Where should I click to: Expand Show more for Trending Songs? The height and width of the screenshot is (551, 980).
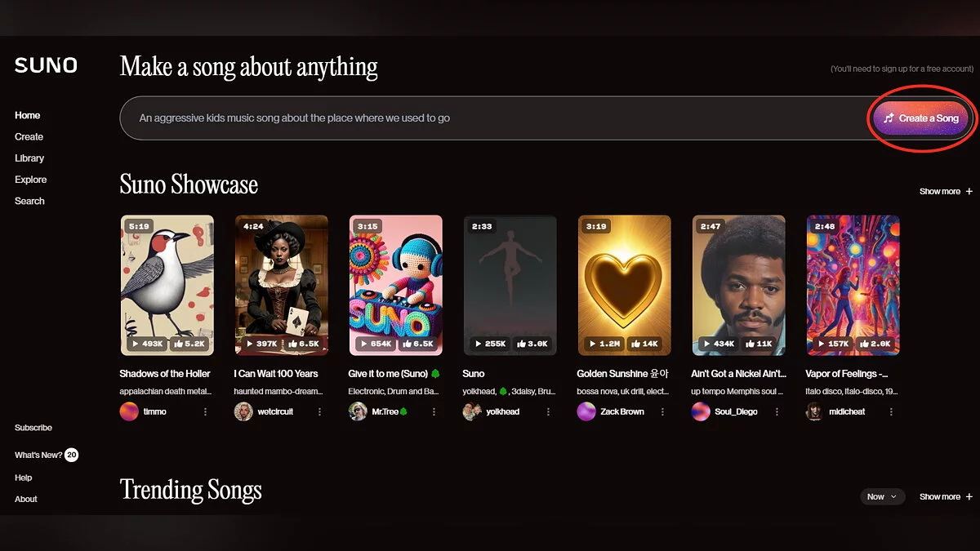click(946, 496)
